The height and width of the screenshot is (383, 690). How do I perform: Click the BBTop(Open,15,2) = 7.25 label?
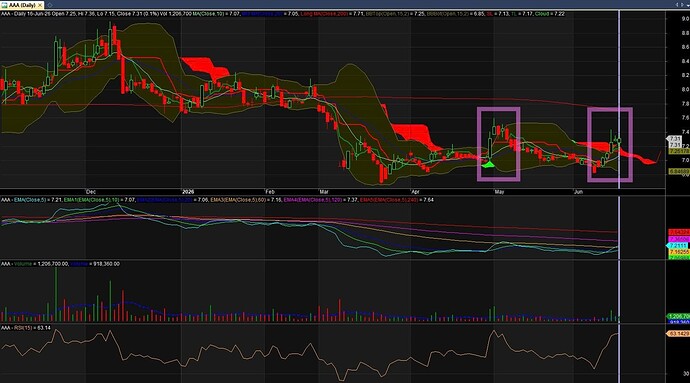pos(395,14)
